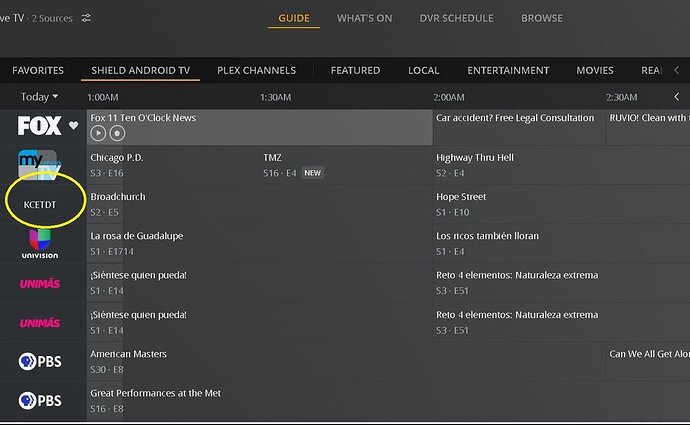Select the Shield Android TV tab
Screen dimensions: 690x425
(x=140, y=70)
